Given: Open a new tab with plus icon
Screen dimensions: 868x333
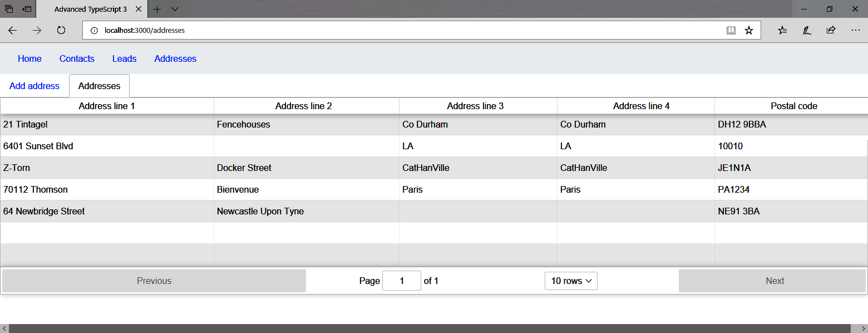Looking at the screenshot, I should (x=157, y=9).
